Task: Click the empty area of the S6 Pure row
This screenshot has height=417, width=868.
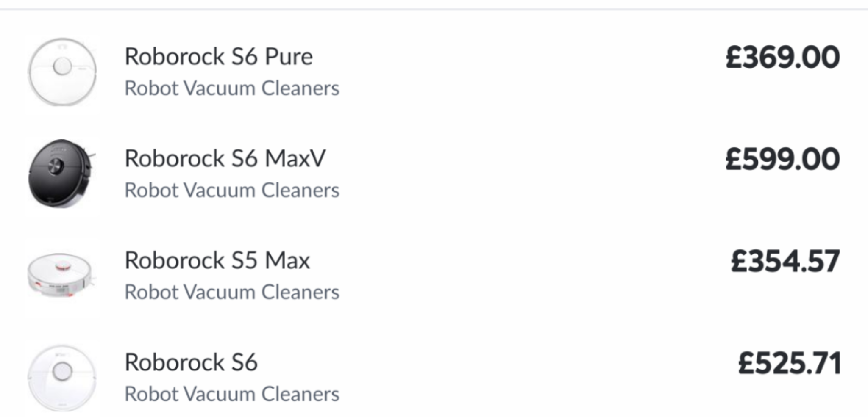Action: tap(530, 72)
